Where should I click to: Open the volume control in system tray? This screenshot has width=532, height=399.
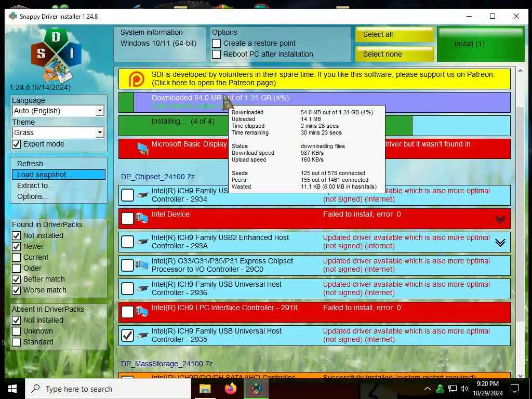pos(464,389)
